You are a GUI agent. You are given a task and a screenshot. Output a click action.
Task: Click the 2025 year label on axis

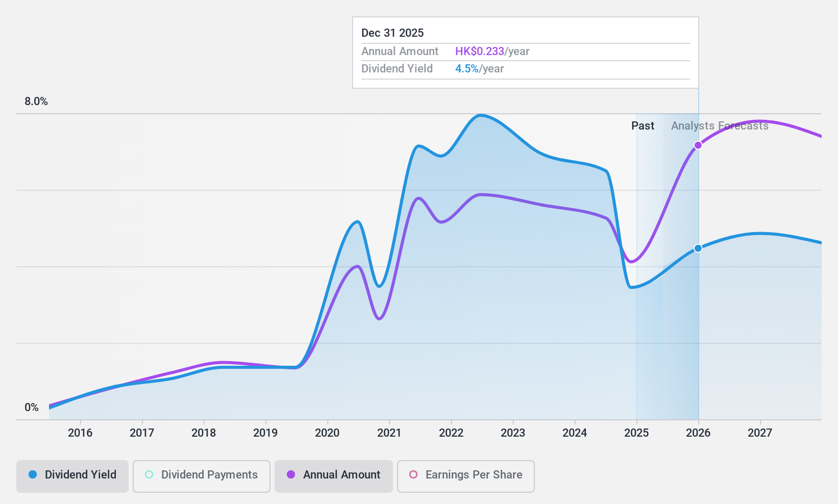[636, 433]
